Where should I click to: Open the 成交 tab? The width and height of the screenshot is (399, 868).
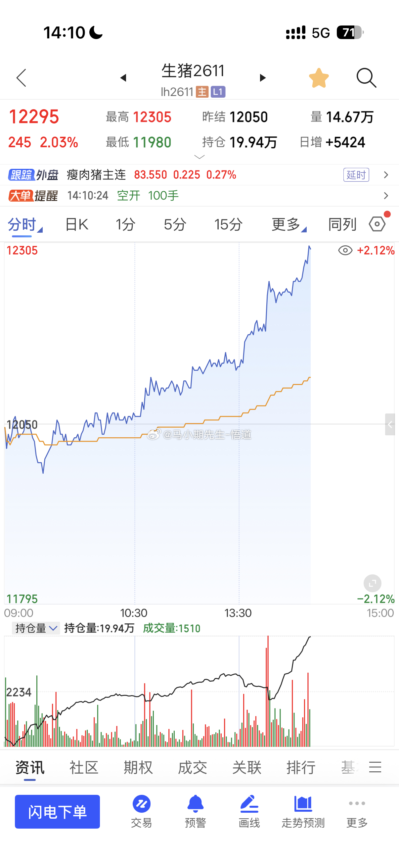pos(193,767)
